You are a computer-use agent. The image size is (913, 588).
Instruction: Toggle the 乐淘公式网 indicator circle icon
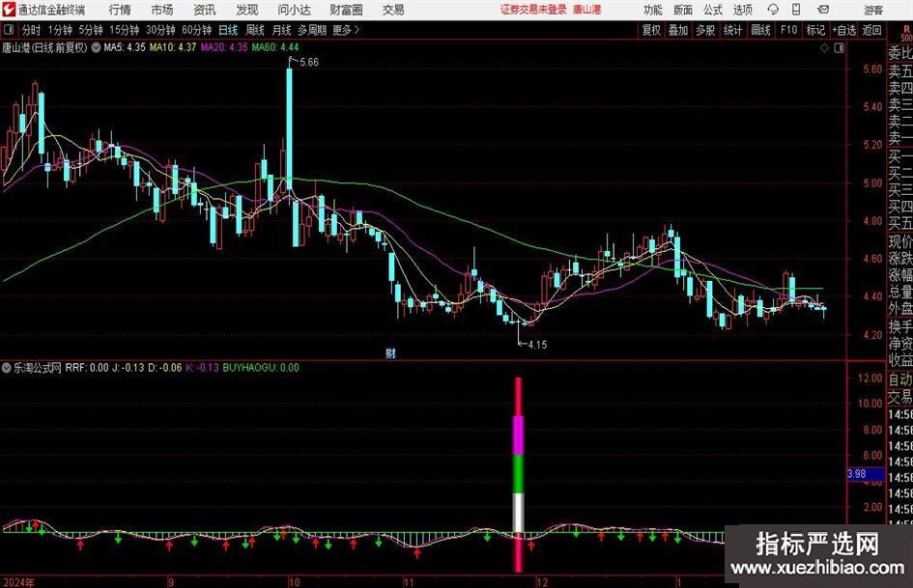pyautogui.click(x=7, y=368)
